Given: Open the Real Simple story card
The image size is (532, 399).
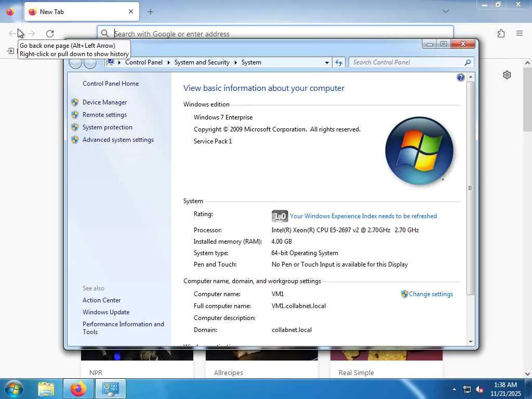Looking at the screenshot, I should pyautogui.click(x=387, y=363).
